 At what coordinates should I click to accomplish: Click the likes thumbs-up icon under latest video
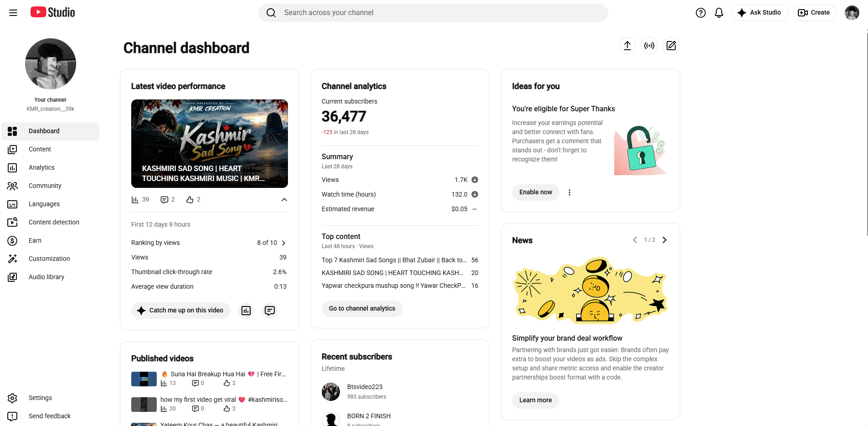(190, 200)
